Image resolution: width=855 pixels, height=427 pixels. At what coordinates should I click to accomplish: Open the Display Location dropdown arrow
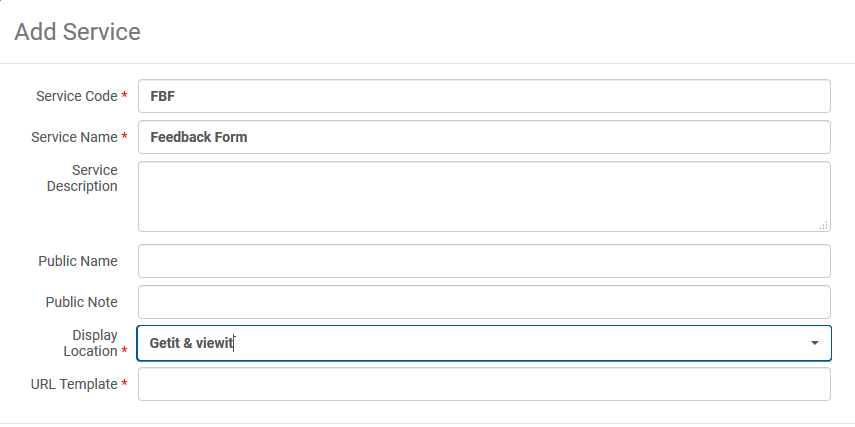pos(815,343)
